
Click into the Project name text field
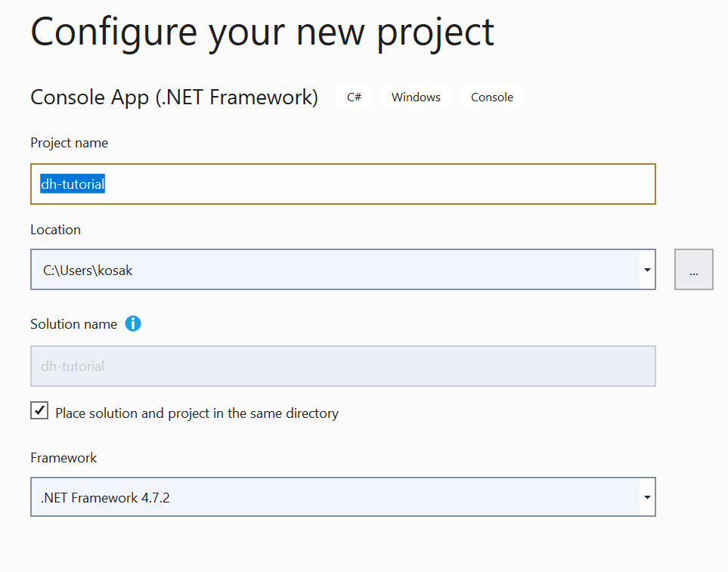[378, 184]
